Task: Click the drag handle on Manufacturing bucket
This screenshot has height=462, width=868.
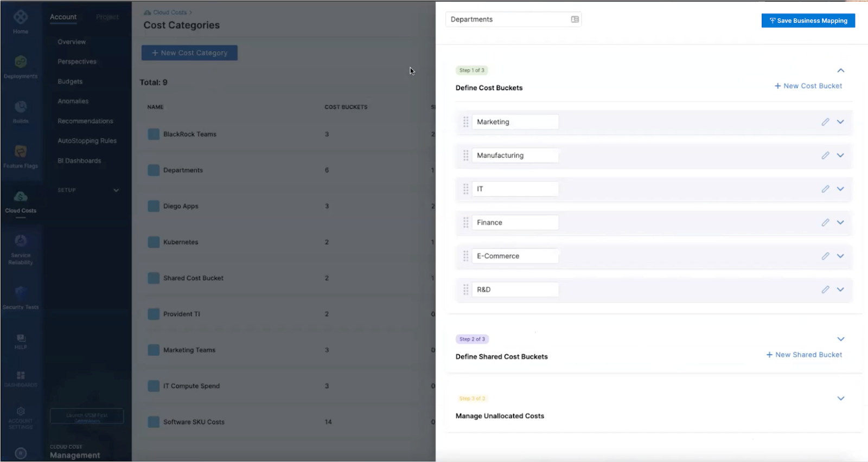Action: tap(465, 156)
